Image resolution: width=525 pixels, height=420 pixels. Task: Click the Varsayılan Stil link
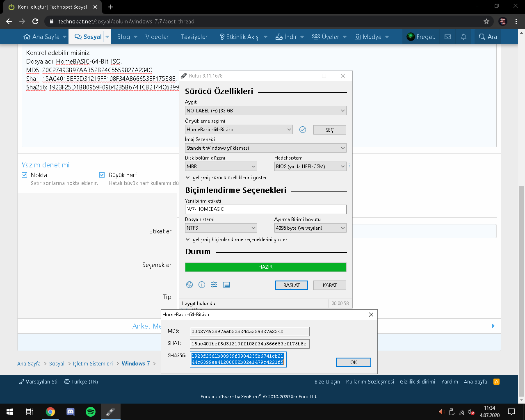pos(39,381)
